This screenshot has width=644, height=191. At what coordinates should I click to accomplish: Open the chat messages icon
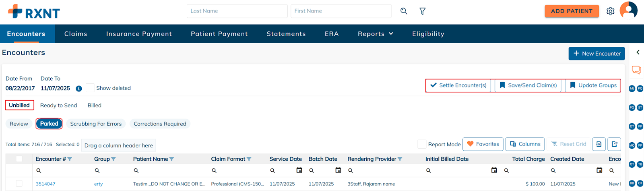pyautogui.click(x=636, y=70)
